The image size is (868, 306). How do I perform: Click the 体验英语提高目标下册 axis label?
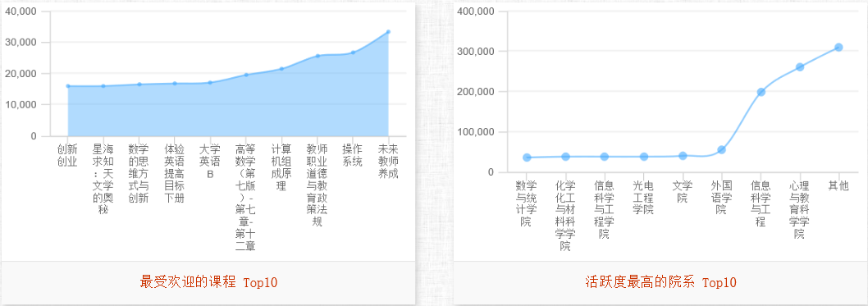point(175,173)
